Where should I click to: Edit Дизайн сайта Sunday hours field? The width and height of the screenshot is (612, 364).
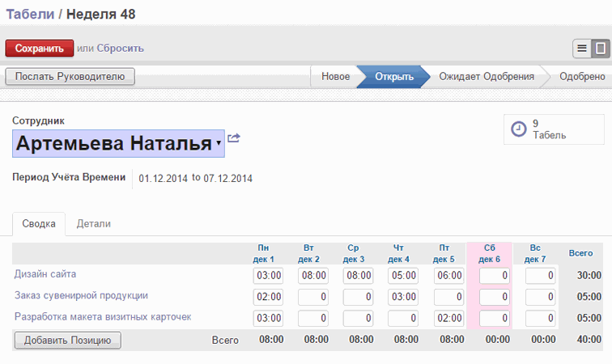click(x=540, y=276)
